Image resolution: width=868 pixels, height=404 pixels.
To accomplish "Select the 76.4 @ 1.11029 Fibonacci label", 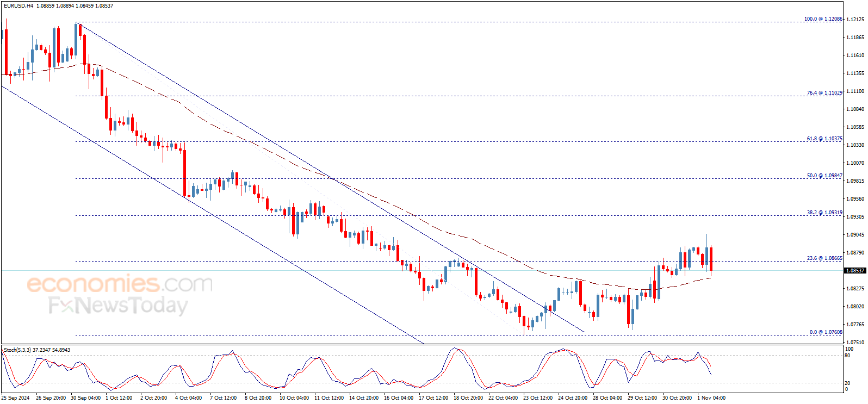I will [824, 93].
